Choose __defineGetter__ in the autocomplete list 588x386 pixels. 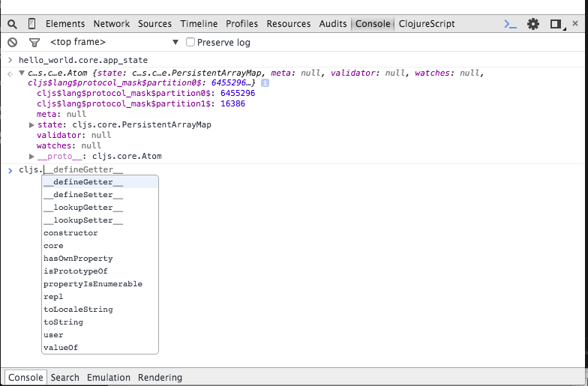[x=100, y=182]
